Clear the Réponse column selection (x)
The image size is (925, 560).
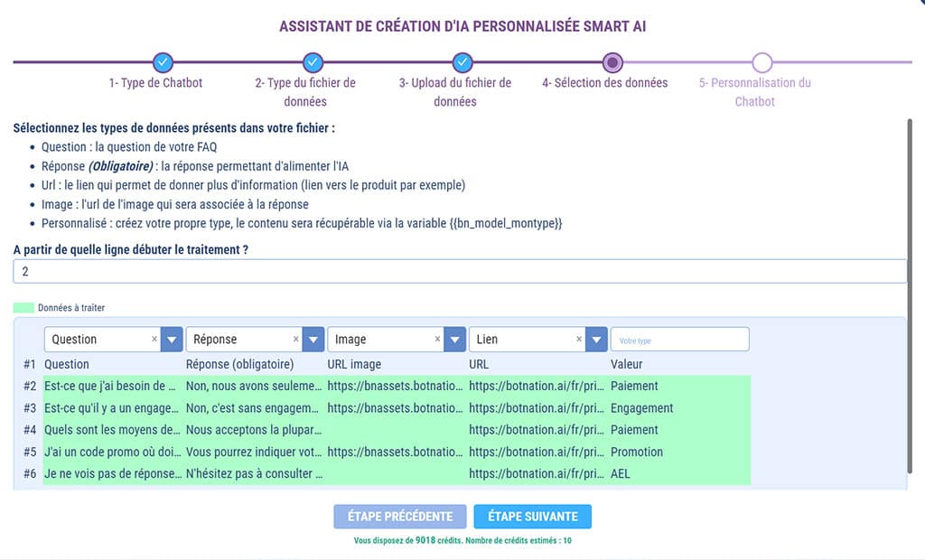point(296,340)
